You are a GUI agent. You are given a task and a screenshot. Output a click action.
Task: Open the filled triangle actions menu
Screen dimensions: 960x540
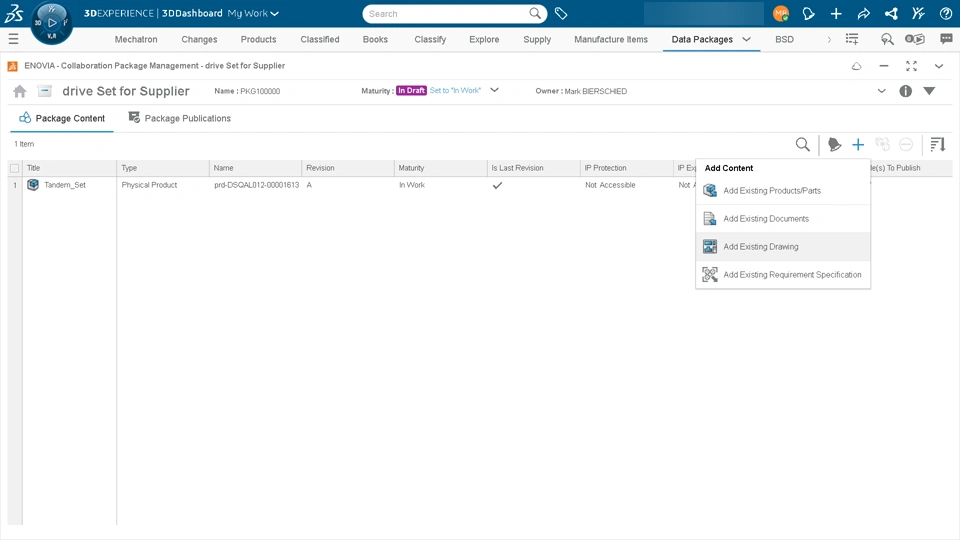click(929, 91)
